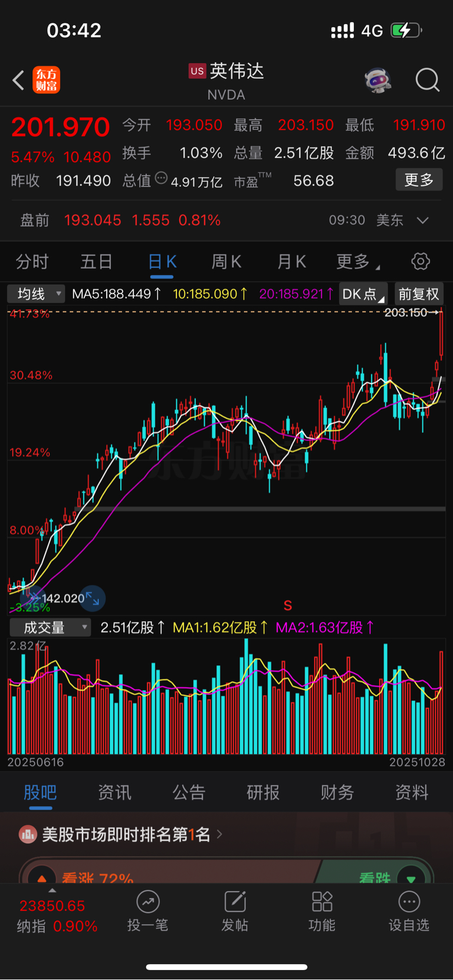Tap the 20250616 start date label

pyautogui.click(x=35, y=762)
